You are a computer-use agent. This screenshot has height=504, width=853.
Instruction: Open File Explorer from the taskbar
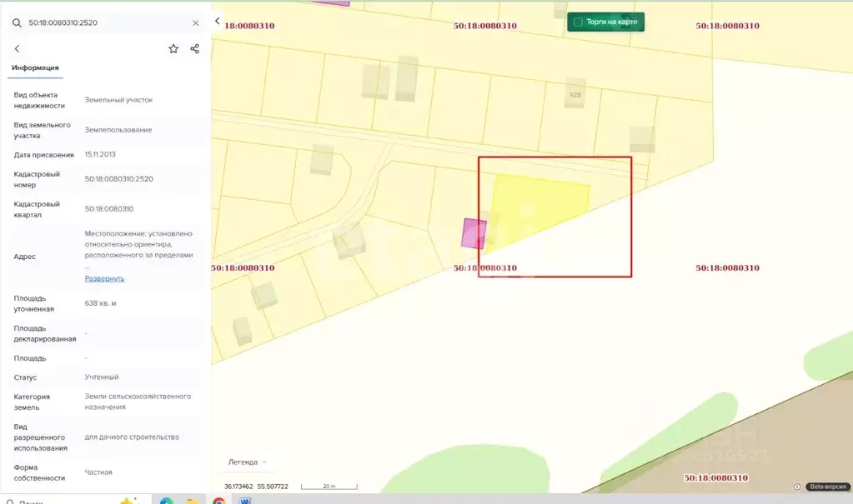tap(192, 501)
